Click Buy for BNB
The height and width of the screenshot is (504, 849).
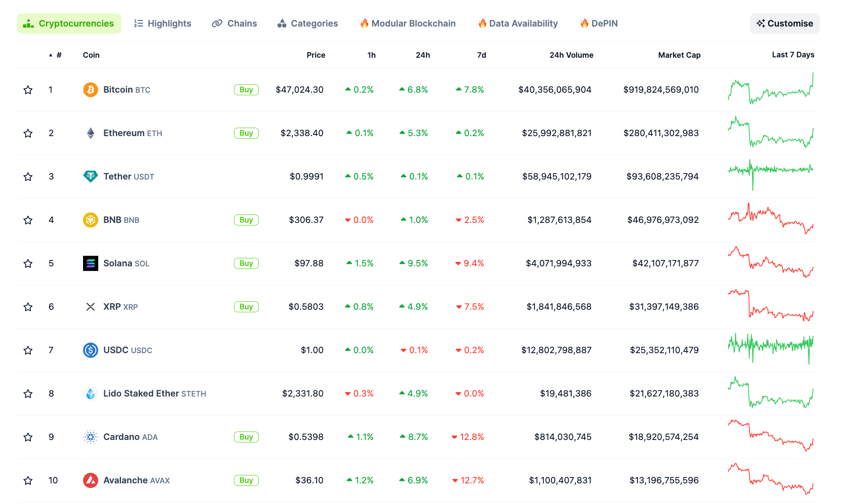(x=246, y=220)
